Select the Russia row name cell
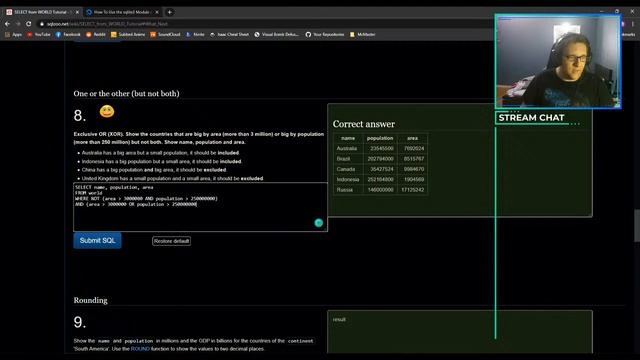 point(348,190)
